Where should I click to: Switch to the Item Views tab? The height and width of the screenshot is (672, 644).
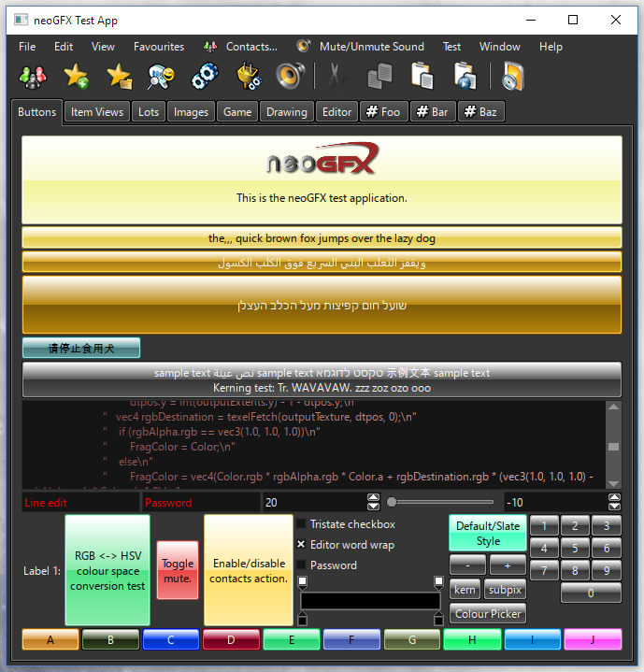97,112
